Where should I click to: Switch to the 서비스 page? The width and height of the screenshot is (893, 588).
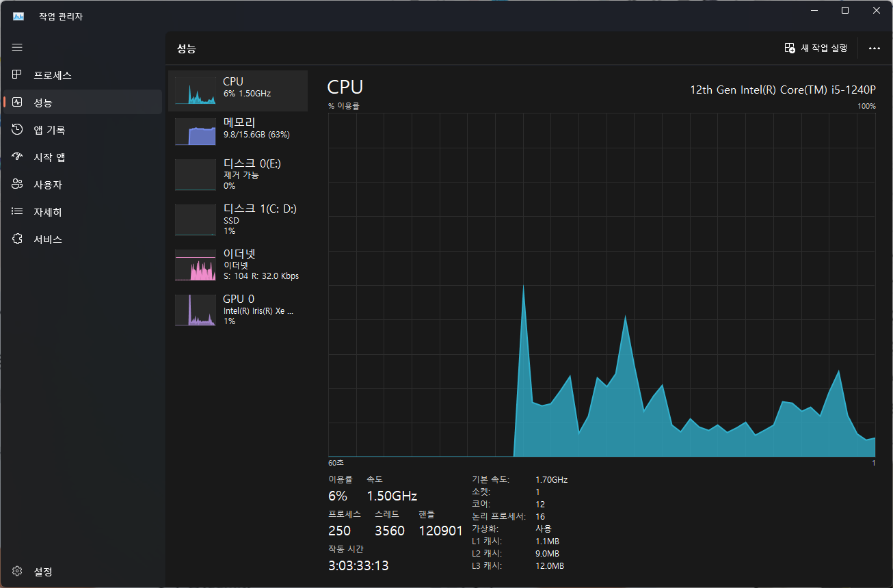(83, 239)
